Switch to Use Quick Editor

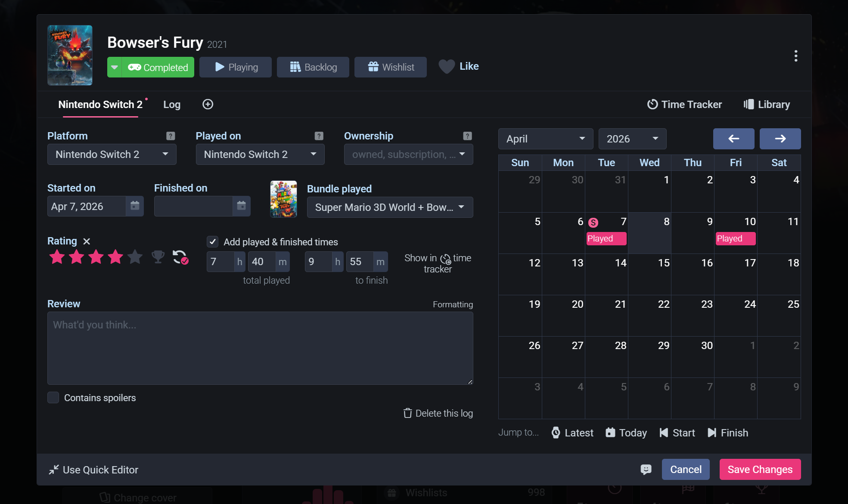pos(93,470)
